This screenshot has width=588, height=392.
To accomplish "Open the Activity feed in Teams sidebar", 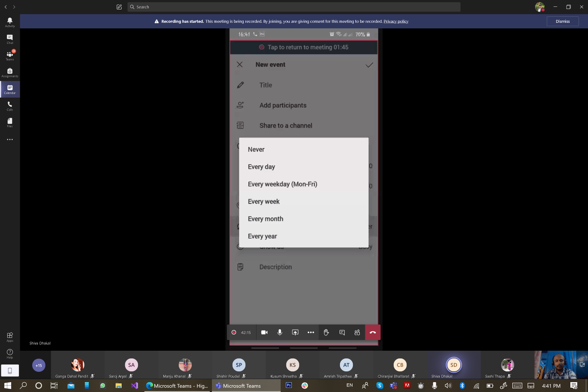I will [10, 22].
